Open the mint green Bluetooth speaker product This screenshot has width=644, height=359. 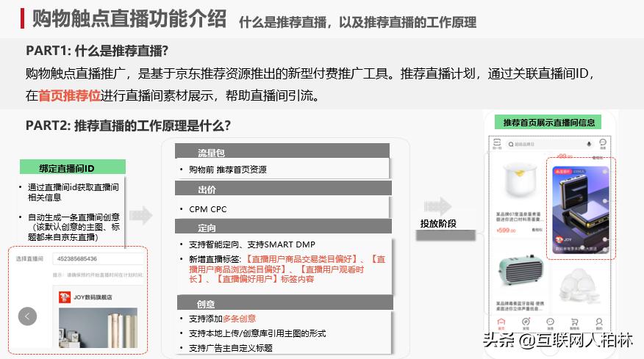(520, 271)
